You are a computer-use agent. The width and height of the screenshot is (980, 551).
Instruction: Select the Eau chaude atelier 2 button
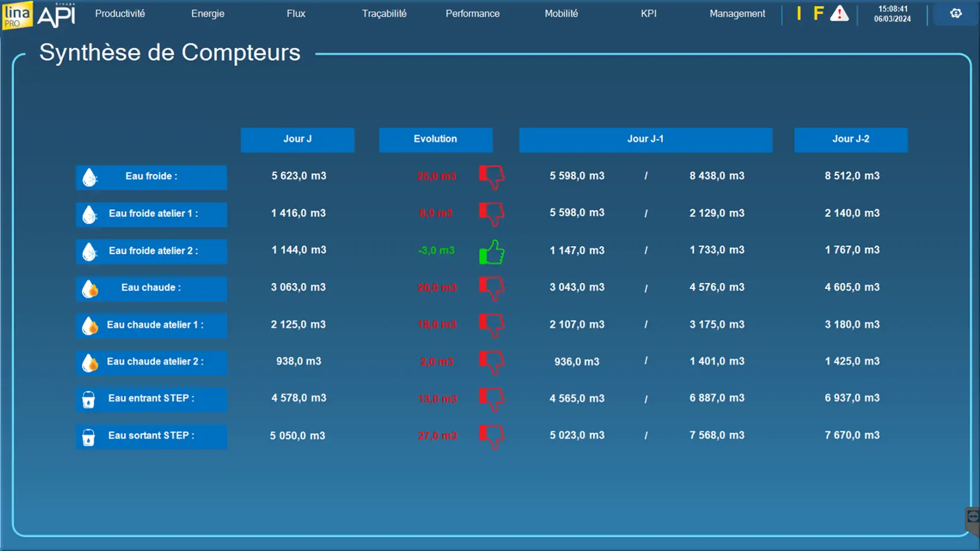[152, 362]
